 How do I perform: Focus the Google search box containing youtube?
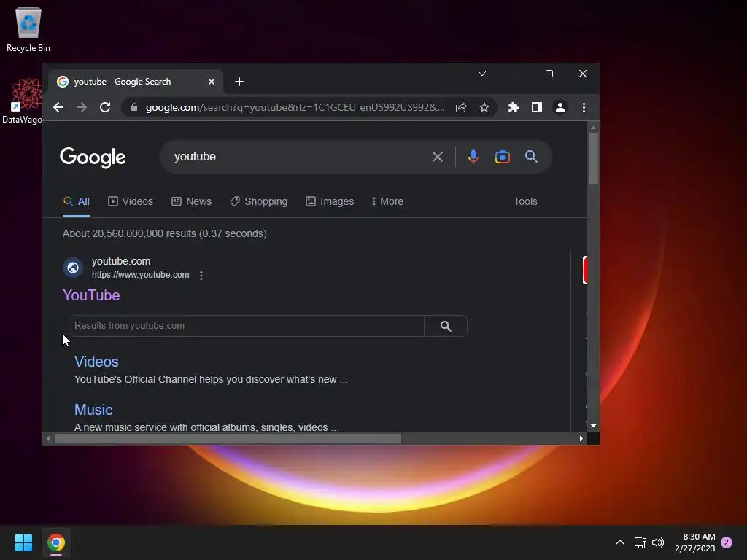[x=295, y=157]
